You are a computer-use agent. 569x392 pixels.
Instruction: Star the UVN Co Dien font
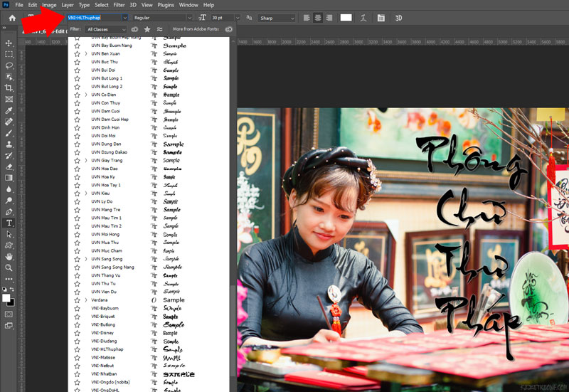tap(77, 95)
